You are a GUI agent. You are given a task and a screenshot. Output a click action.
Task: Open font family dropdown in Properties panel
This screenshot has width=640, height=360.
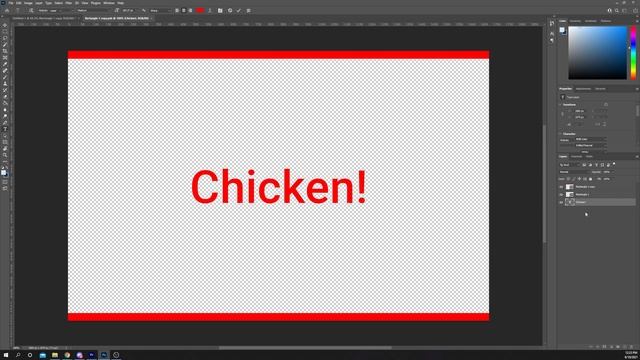click(590, 139)
